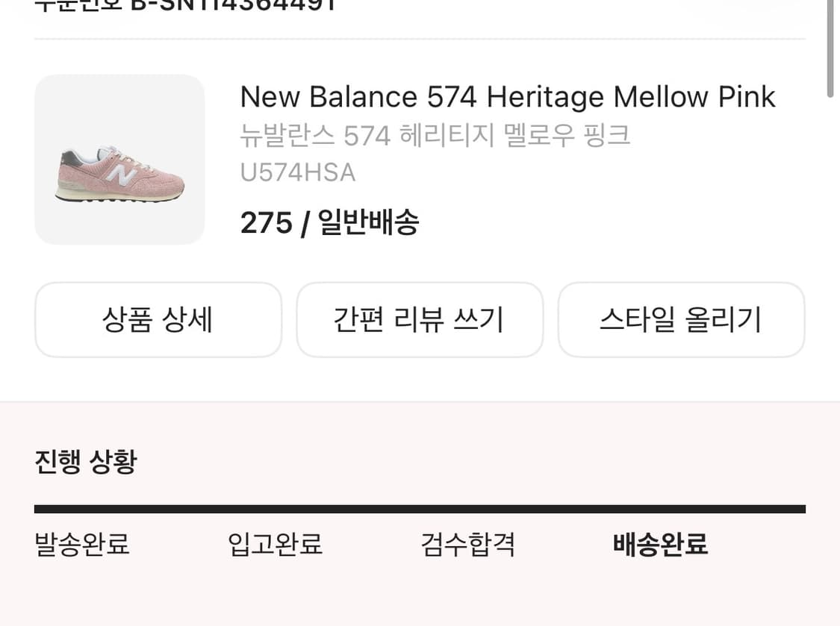Click the New Balance 574 product title
Viewport: 840px width, 626px height.
click(508, 96)
